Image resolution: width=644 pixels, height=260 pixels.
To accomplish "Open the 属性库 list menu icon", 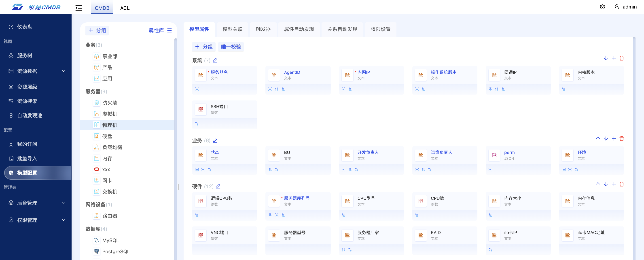I will tap(169, 30).
